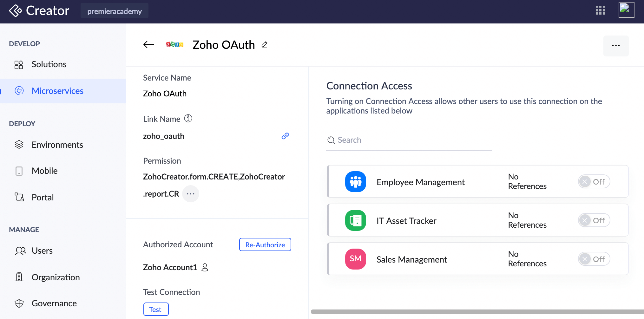
Task: Open the apps grid launcher
Action: click(600, 10)
